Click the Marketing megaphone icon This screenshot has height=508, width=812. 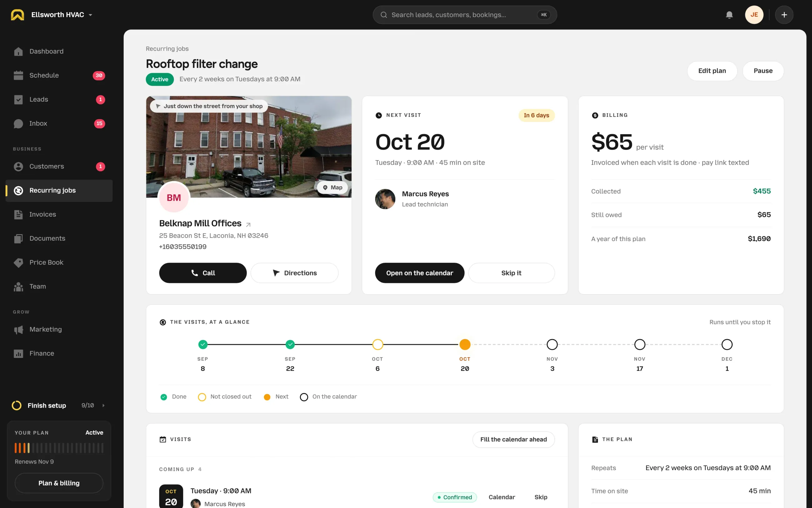18,329
